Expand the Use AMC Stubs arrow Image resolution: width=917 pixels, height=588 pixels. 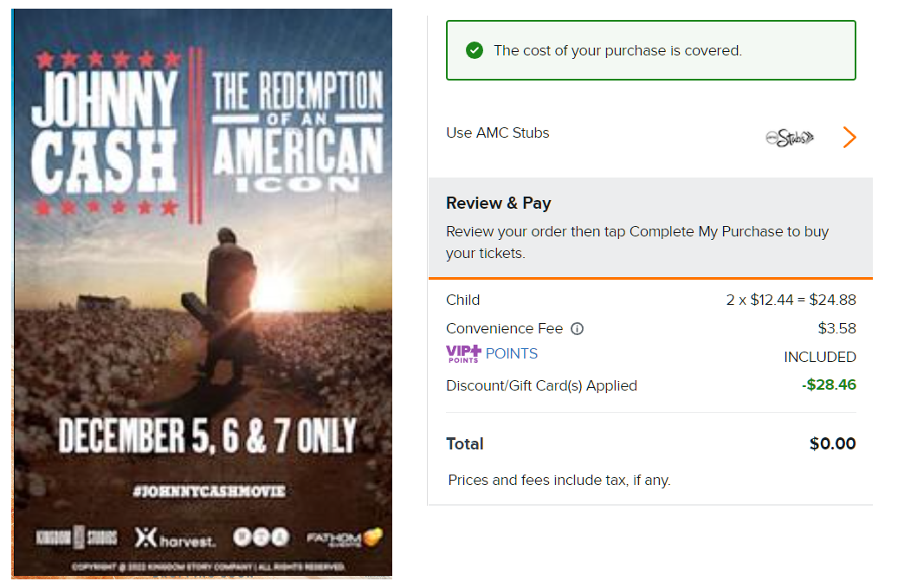[849, 137]
